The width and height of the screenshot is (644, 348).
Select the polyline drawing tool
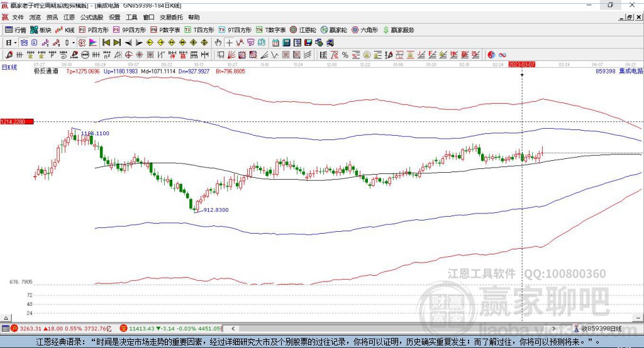coord(240,43)
